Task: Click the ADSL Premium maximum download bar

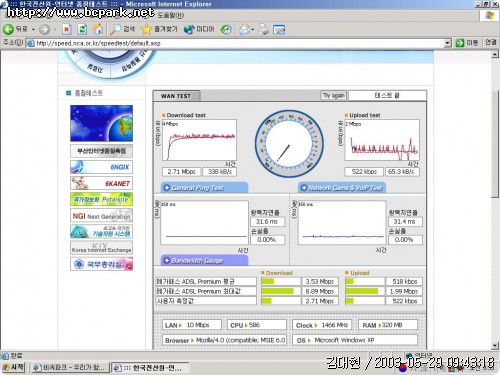Action: (281, 291)
